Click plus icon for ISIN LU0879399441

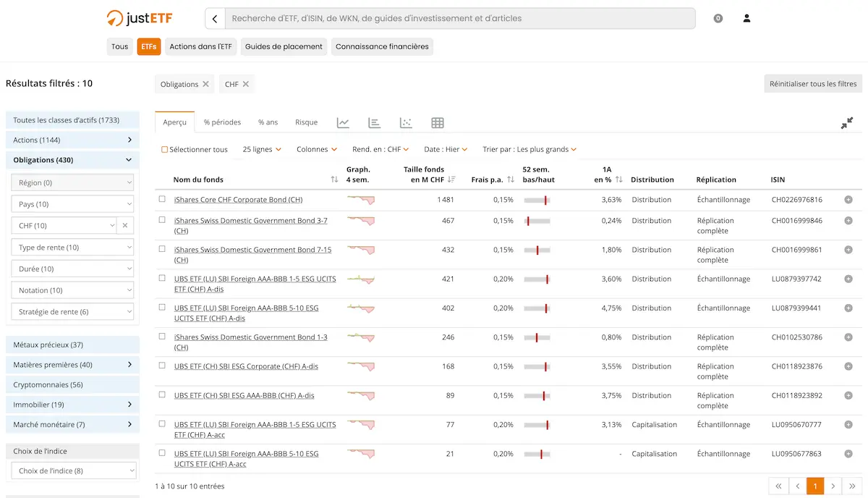pos(848,308)
